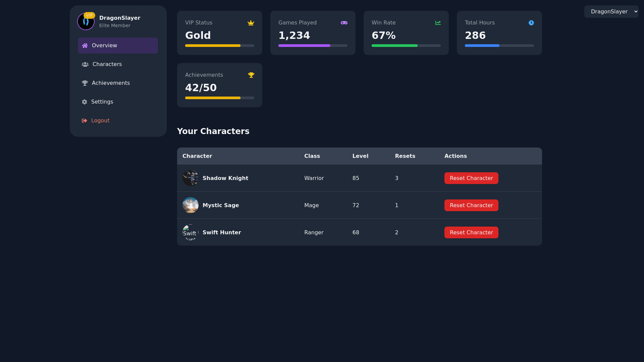Click the gold VIP badge on avatar

coord(89,15)
